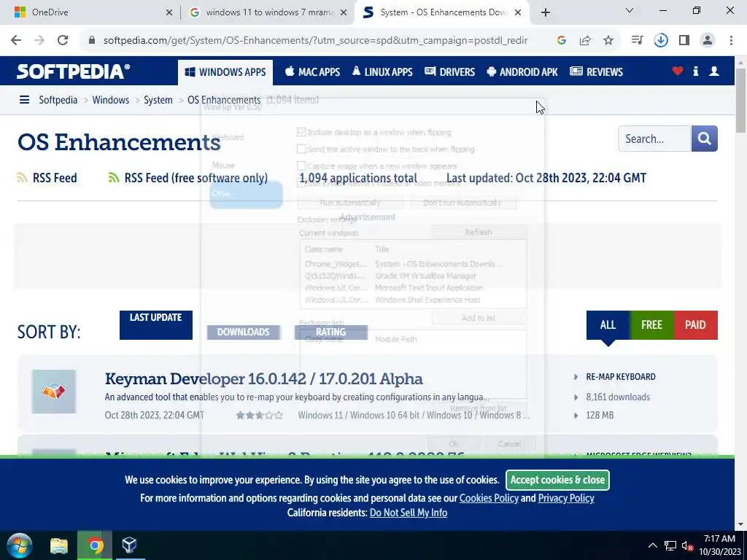Switch to the windows 11 to windows 7 tab
This screenshot has width=747, height=560.
267,12
